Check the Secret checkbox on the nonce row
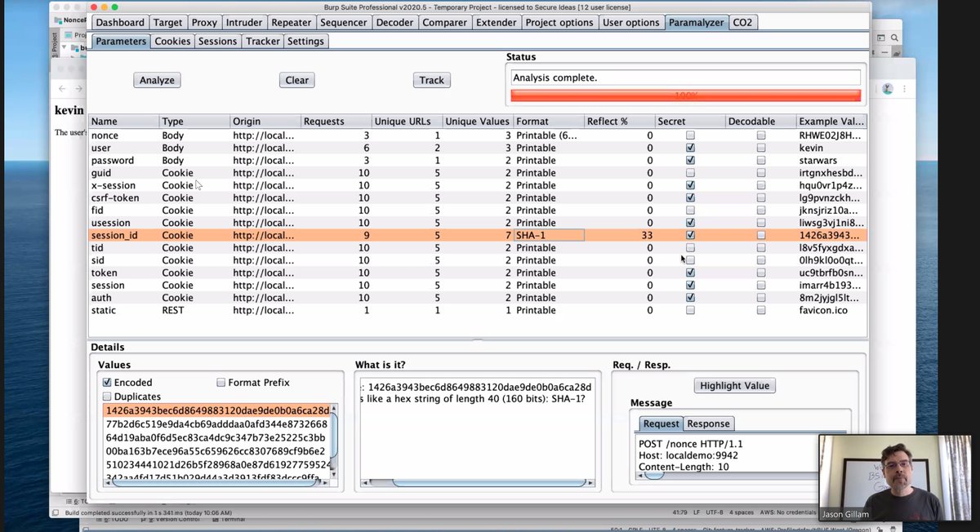This screenshot has height=532, width=980. coord(690,135)
